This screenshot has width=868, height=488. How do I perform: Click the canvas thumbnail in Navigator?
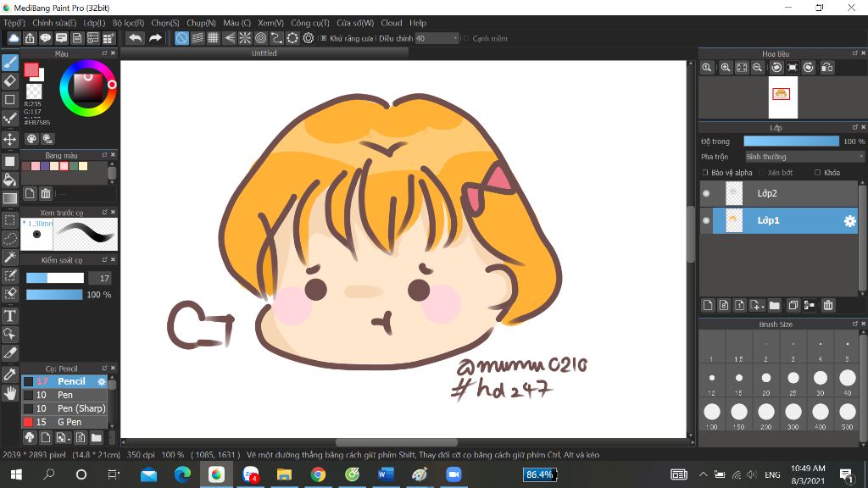click(782, 97)
